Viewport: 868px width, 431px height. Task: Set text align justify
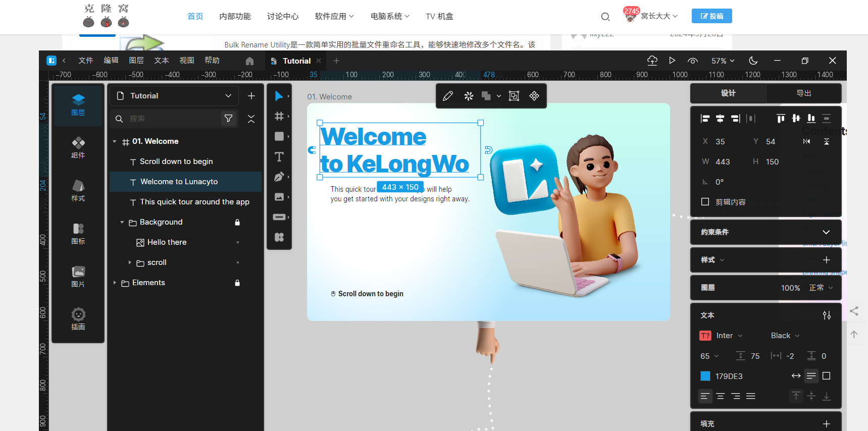[751, 396]
